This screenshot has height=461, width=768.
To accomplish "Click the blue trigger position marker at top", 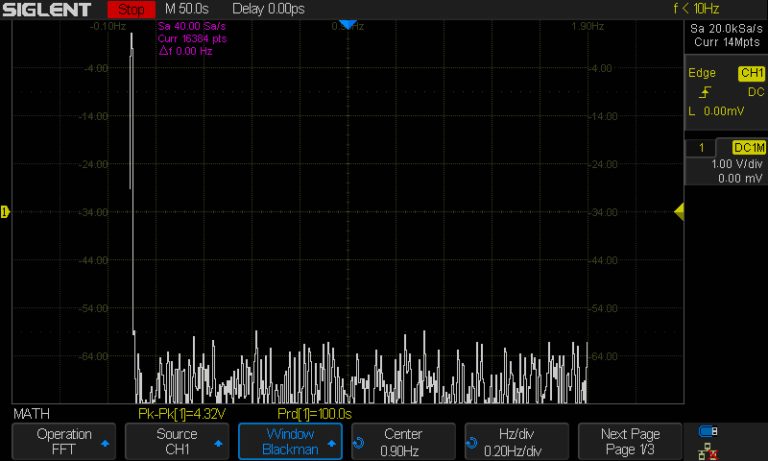I will [346, 24].
